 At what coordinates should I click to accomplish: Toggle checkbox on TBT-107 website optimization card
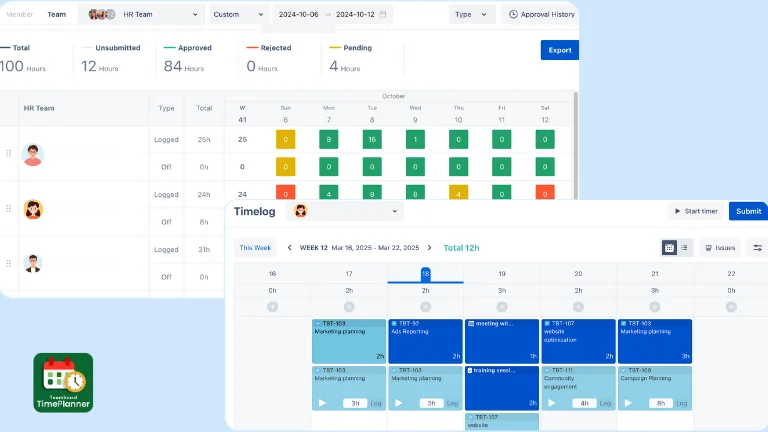[x=547, y=324]
